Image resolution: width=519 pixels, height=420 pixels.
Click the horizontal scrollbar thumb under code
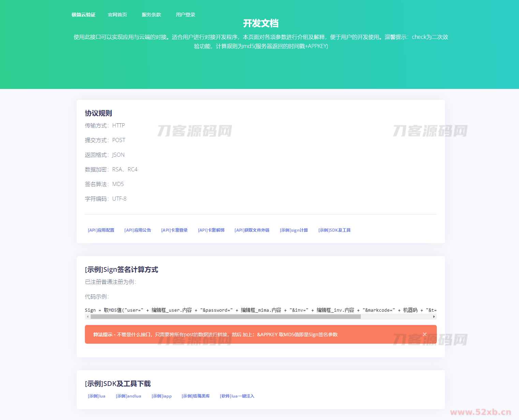[225, 317]
